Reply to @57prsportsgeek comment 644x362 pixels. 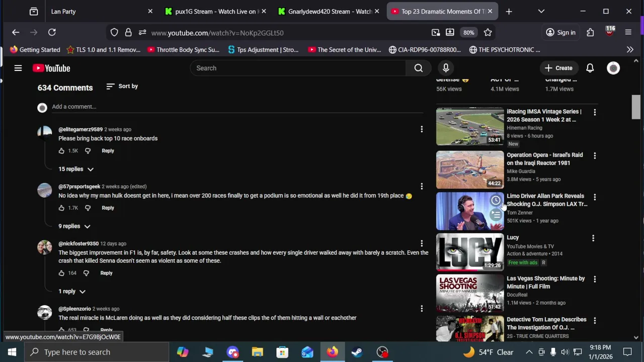[x=108, y=208]
